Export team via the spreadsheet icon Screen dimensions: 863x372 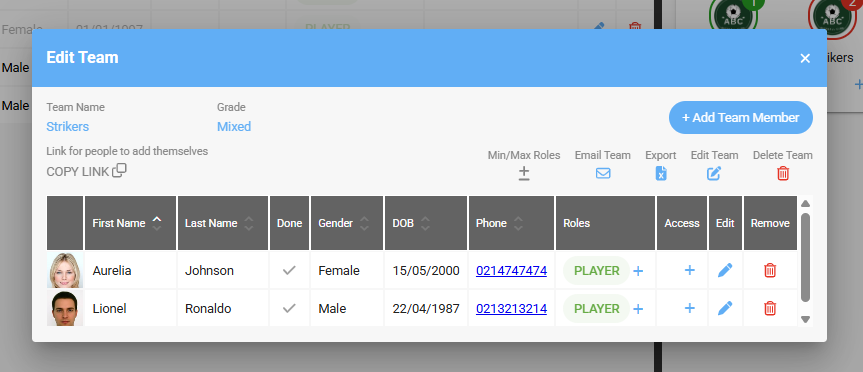[661, 173]
